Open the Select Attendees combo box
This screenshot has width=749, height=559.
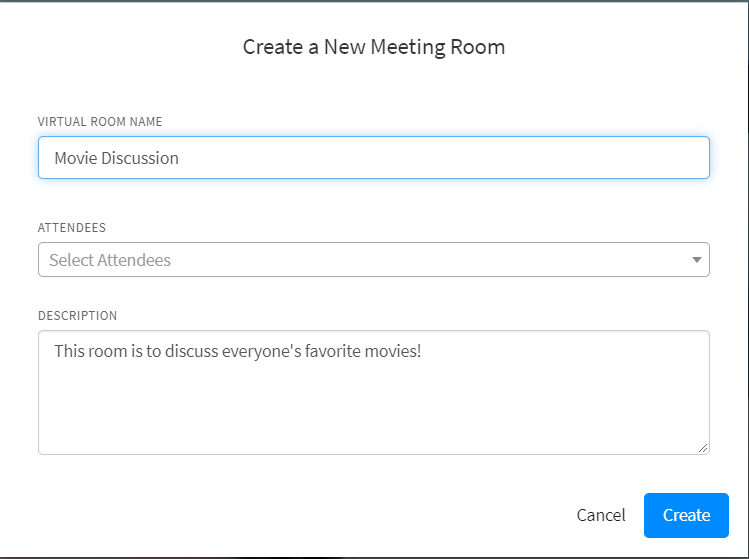(x=374, y=259)
